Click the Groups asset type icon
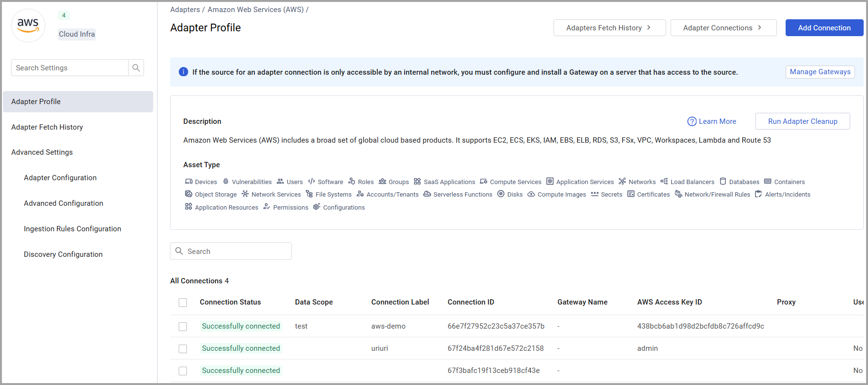 (x=382, y=182)
